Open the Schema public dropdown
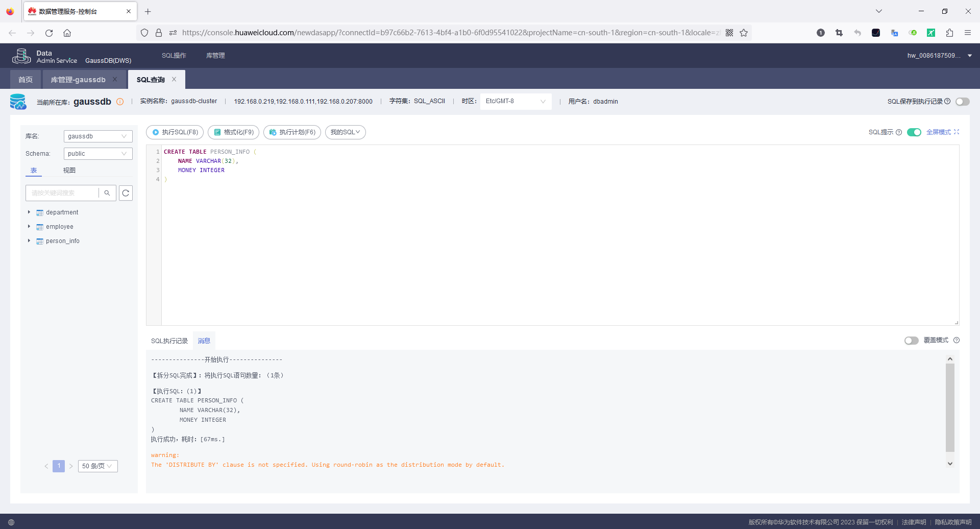The image size is (980, 529). [98, 154]
